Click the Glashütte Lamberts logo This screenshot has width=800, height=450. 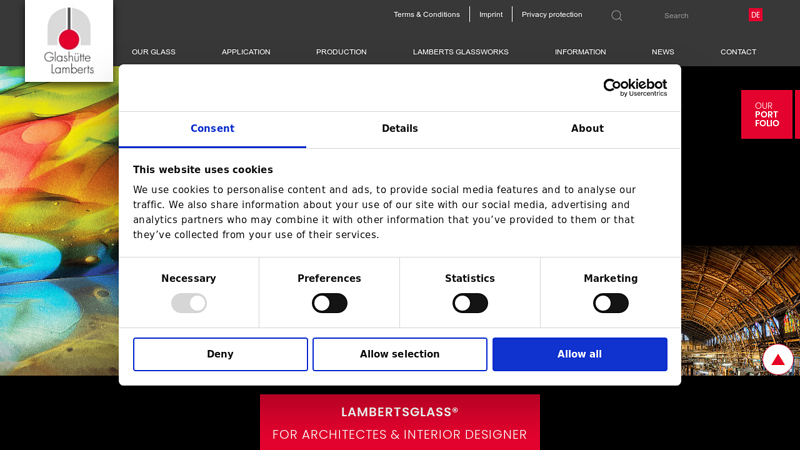coord(69,40)
